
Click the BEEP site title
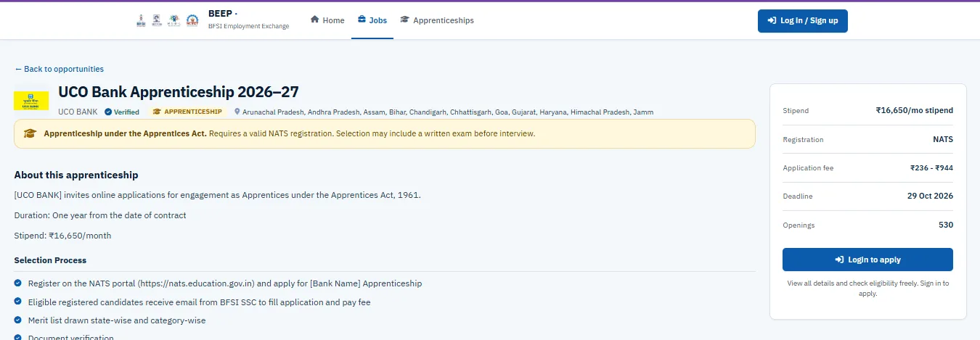tap(222, 14)
